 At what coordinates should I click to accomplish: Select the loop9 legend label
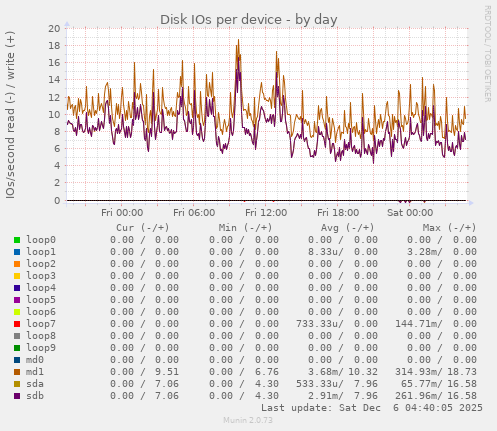pyautogui.click(x=41, y=348)
